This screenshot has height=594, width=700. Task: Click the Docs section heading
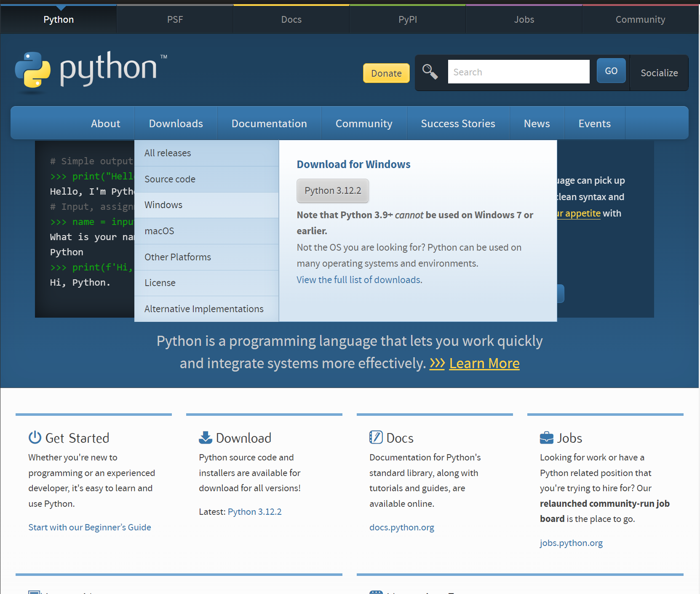[400, 438]
